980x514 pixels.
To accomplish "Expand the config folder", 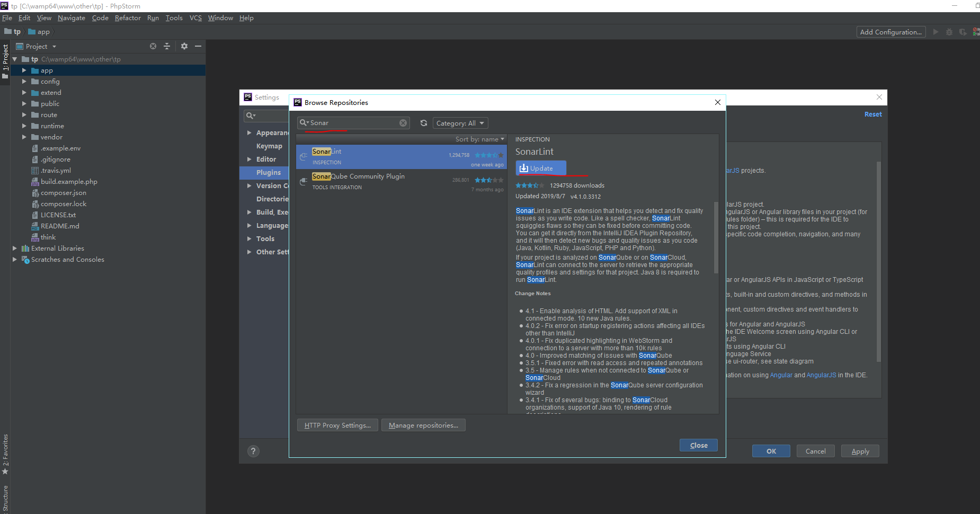I will click(x=24, y=82).
